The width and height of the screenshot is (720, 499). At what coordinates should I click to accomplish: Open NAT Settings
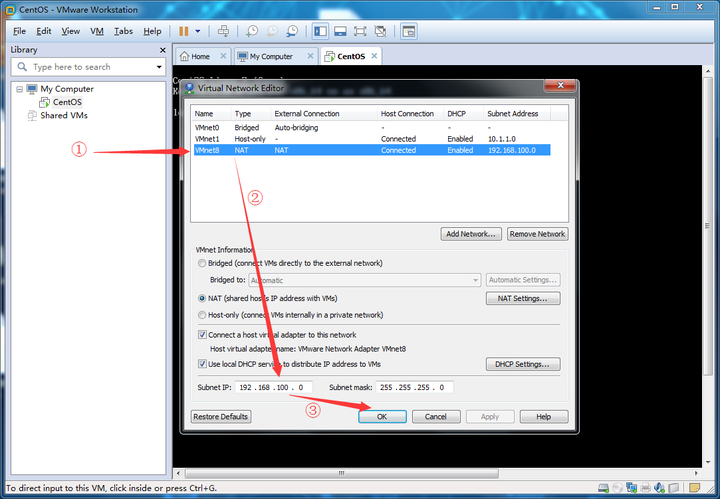tap(523, 298)
